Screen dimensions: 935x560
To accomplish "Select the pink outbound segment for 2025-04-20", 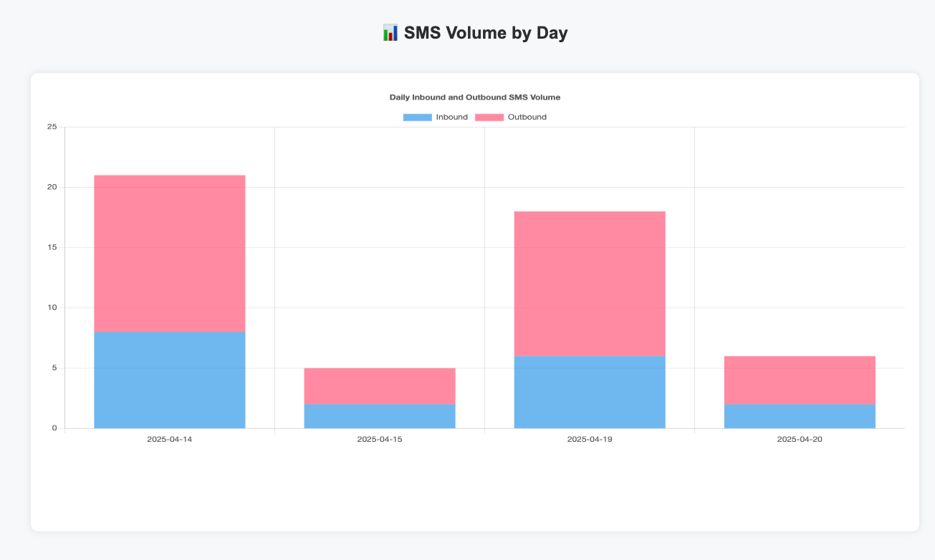I will [800, 380].
